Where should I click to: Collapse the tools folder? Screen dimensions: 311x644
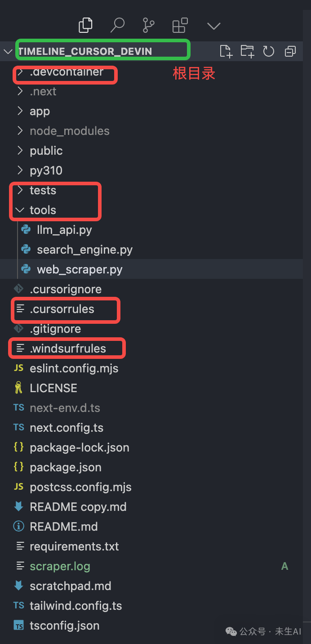(x=43, y=210)
